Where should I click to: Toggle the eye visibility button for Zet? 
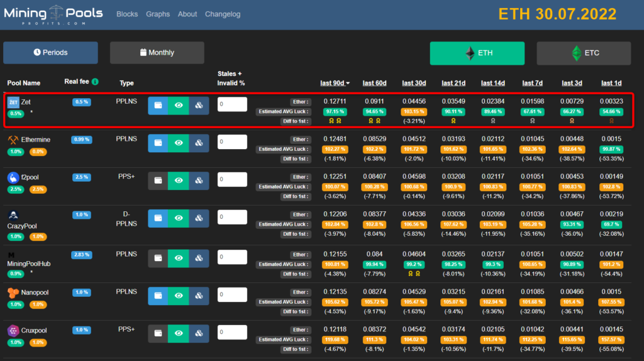(179, 106)
